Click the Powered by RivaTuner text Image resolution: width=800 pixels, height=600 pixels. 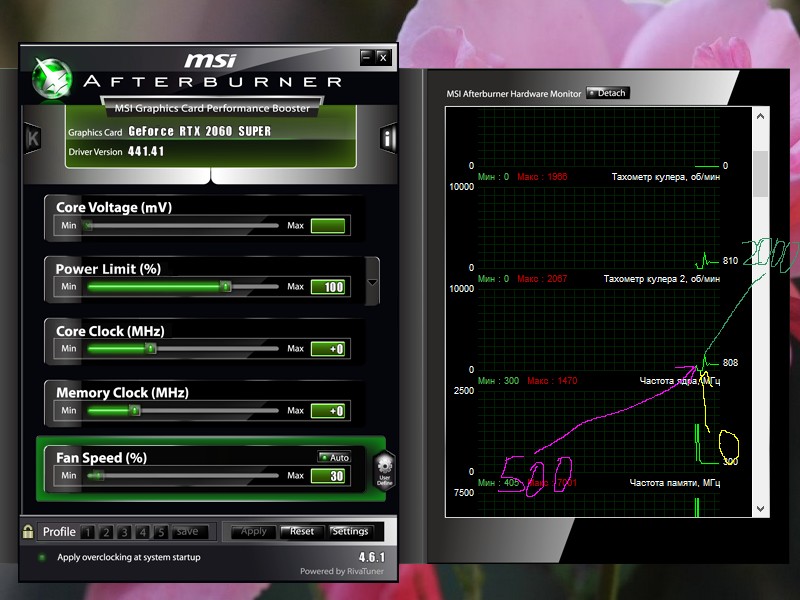click(x=342, y=571)
